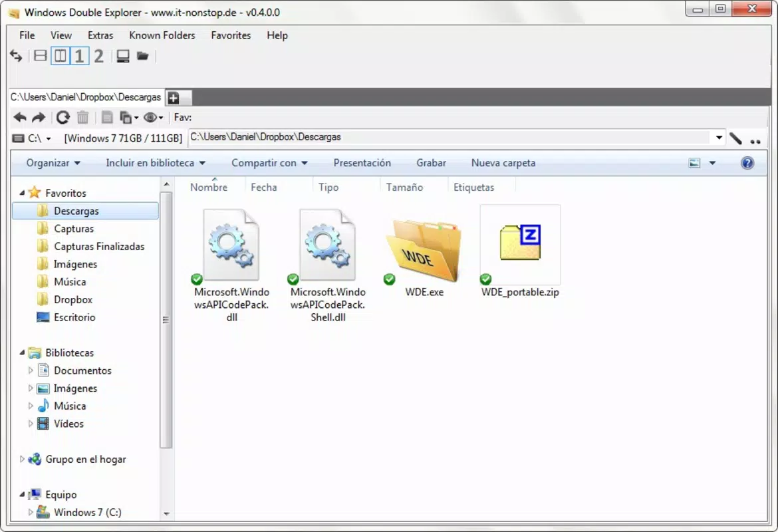Image resolution: width=778 pixels, height=532 pixels.
Task: Select Microsoft.WindowsAPICodePack.Shell.dll file
Action: 327,265
